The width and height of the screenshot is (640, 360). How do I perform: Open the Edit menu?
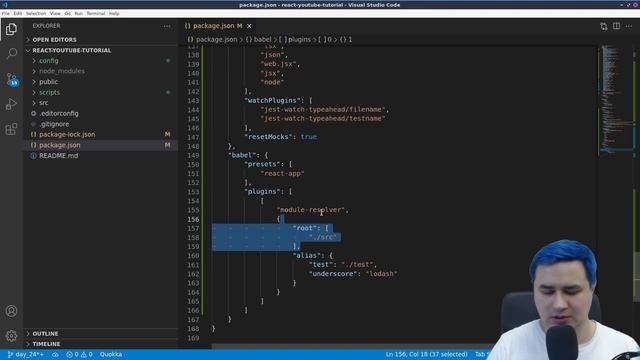pos(18,13)
